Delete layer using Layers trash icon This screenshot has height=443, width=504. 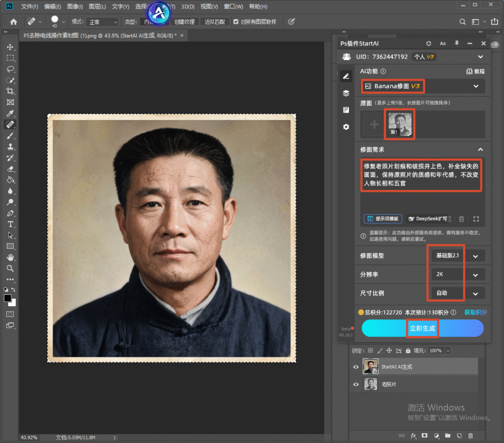point(471,436)
